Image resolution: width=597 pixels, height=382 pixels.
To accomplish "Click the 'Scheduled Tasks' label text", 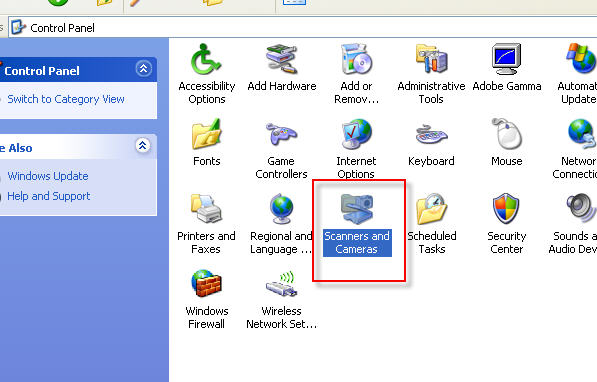I will pyautogui.click(x=432, y=243).
